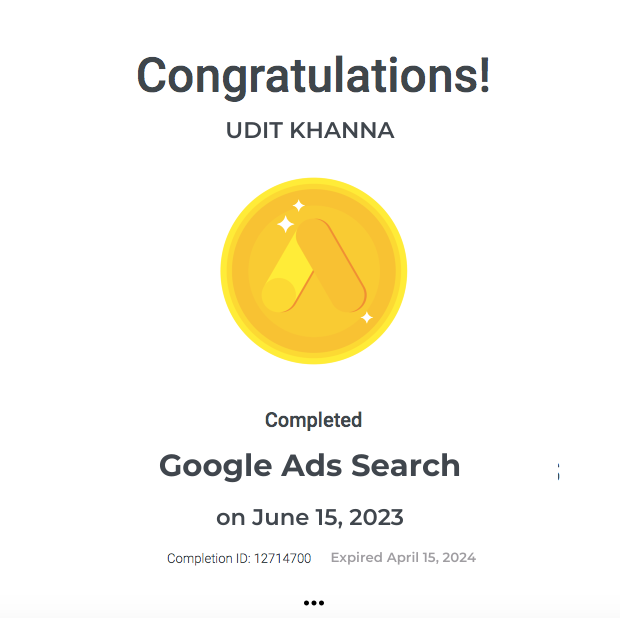The image size is (620, 618).
Task: Select the Completion ID: 12714700 text
Action: coord(239,558)
